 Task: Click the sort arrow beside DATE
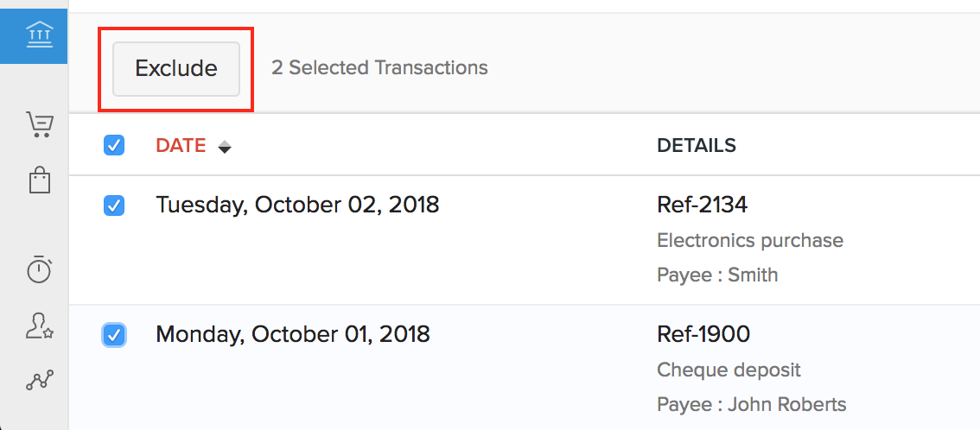pyautogui.click(x=225, y=147)
